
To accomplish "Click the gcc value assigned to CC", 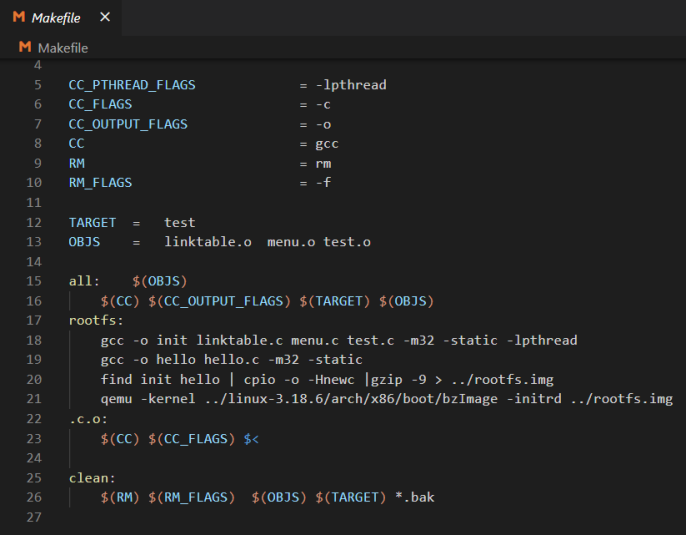I will click(327, 144).
